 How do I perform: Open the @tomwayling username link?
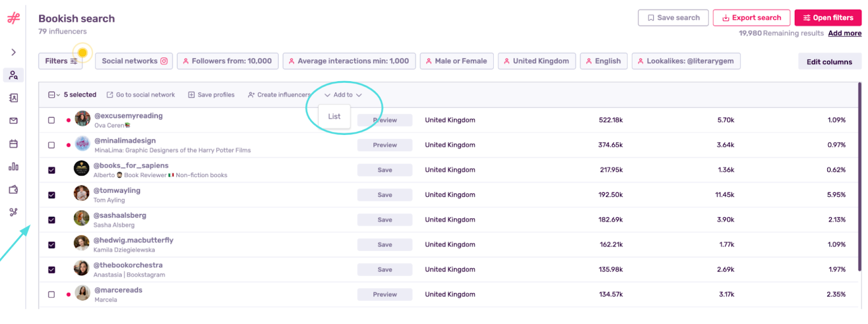(117, 191)
